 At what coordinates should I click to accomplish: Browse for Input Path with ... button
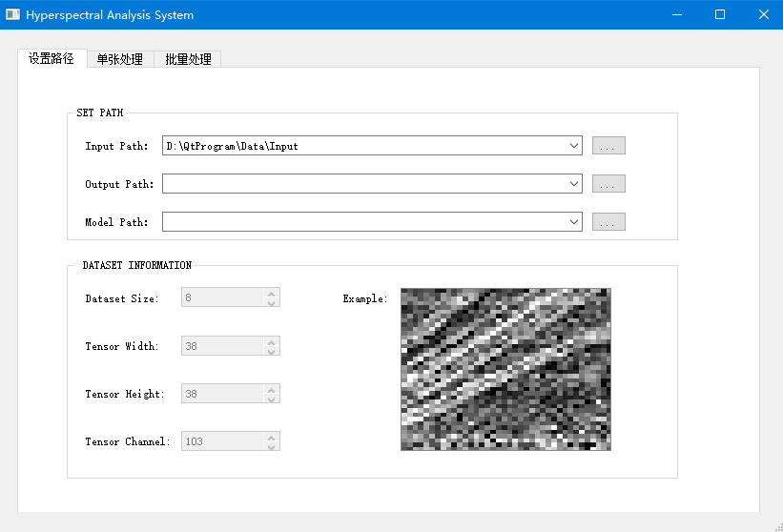click(608, 146)
